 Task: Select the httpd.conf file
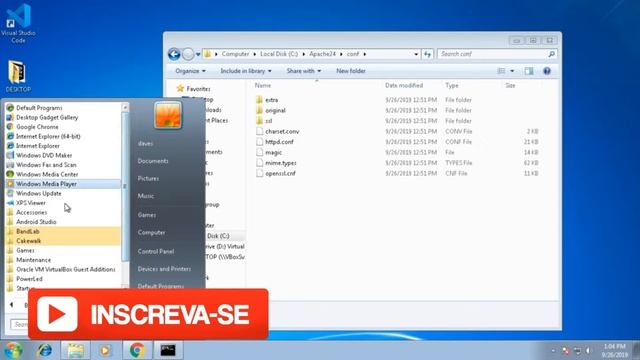coord(279,142)
